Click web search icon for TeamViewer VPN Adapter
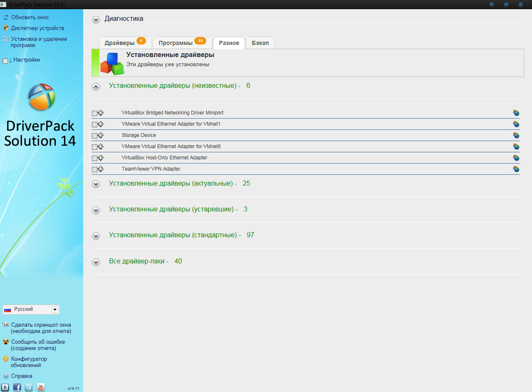 516,169
